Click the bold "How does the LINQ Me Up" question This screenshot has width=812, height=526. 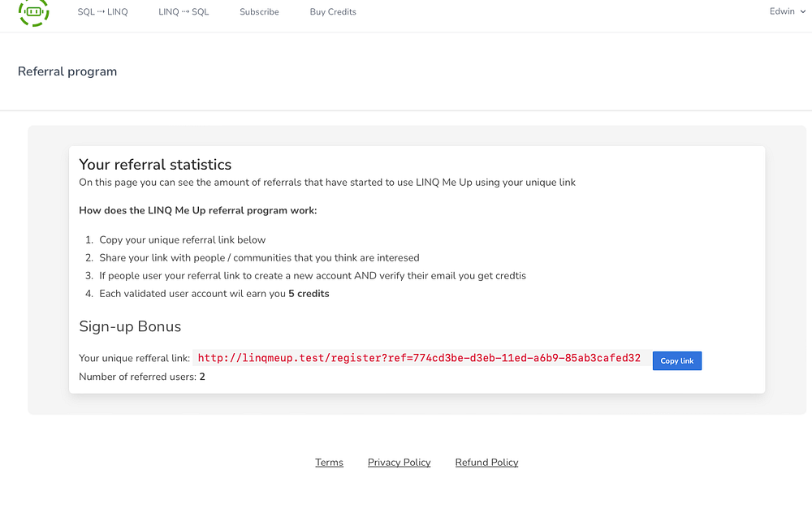tap(198, 211)
